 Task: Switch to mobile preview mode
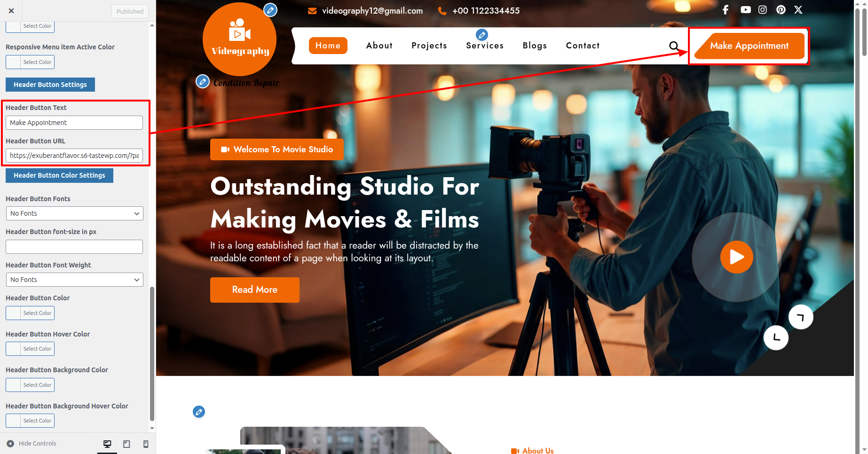click(146, 444)
